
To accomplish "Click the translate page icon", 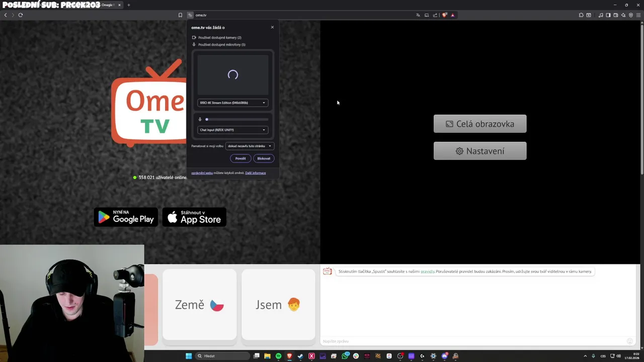I will point(418,15).
